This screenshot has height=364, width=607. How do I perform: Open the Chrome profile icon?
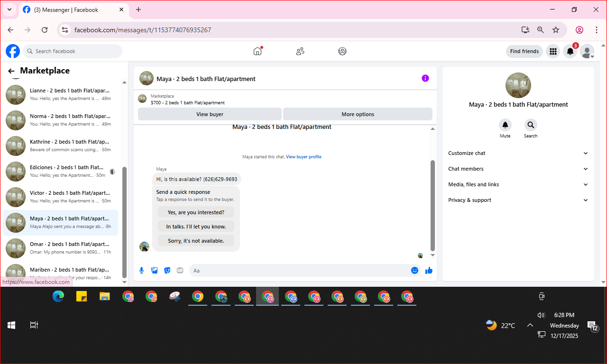pyautogui.click(x=579, y=30)
